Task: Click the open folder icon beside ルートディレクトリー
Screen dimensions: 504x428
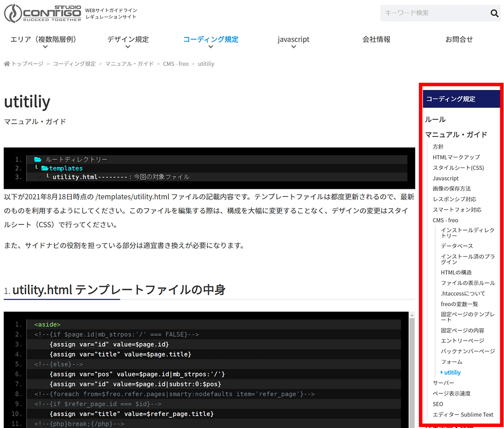Action: 38,159
